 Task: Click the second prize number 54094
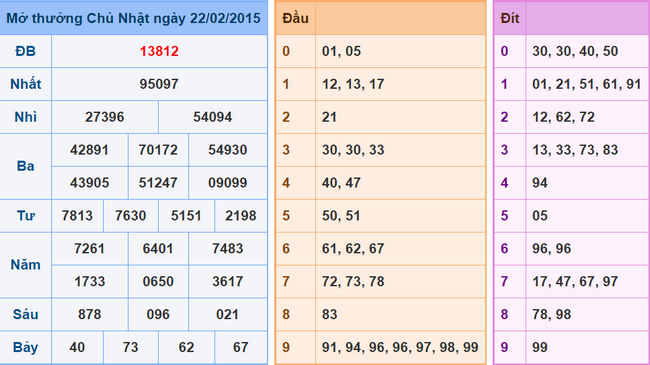(x=212, y=117)
